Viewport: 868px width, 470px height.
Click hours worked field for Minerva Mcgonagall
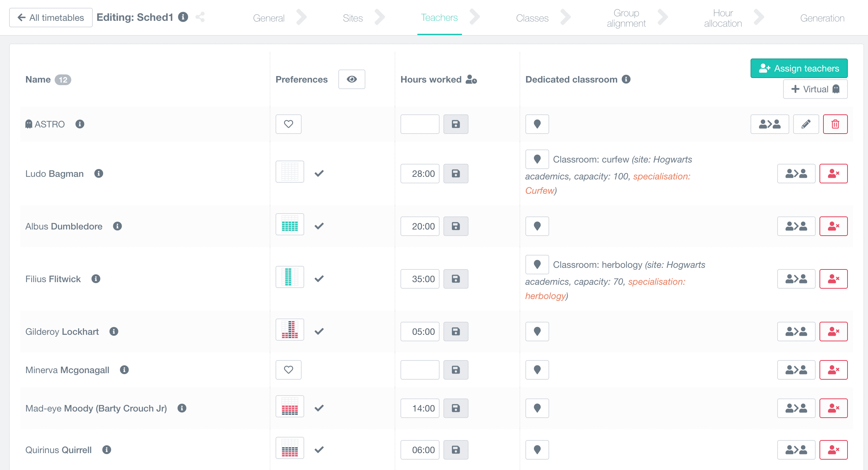pos(419,370)
